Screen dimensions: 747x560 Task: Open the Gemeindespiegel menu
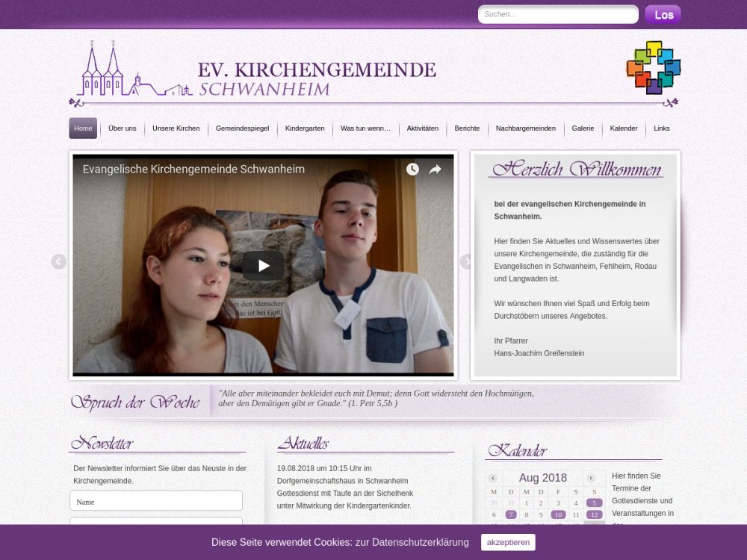click(242, 128)
